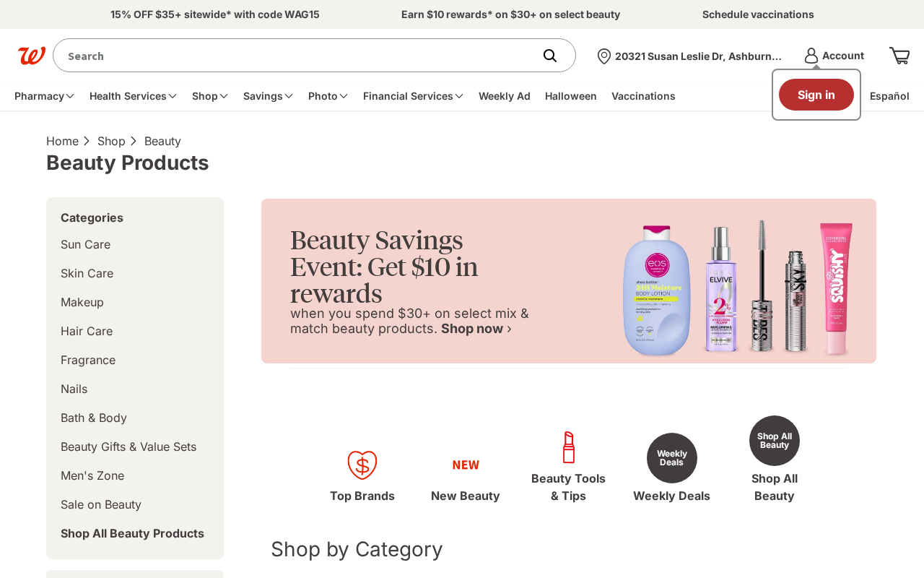The height and width of the screenshot is (578, 924).
Task: Expand the Shop dropdown menu
Action: (x=210, y=96)
